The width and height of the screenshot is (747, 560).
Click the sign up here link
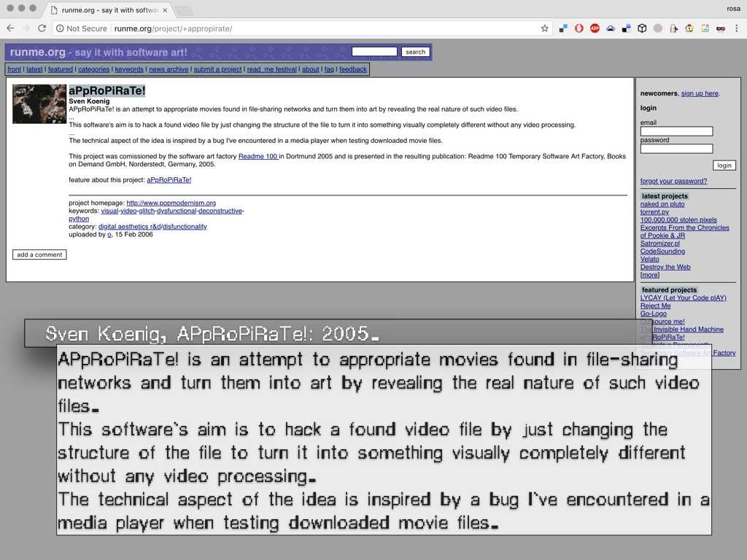(700, 93)
